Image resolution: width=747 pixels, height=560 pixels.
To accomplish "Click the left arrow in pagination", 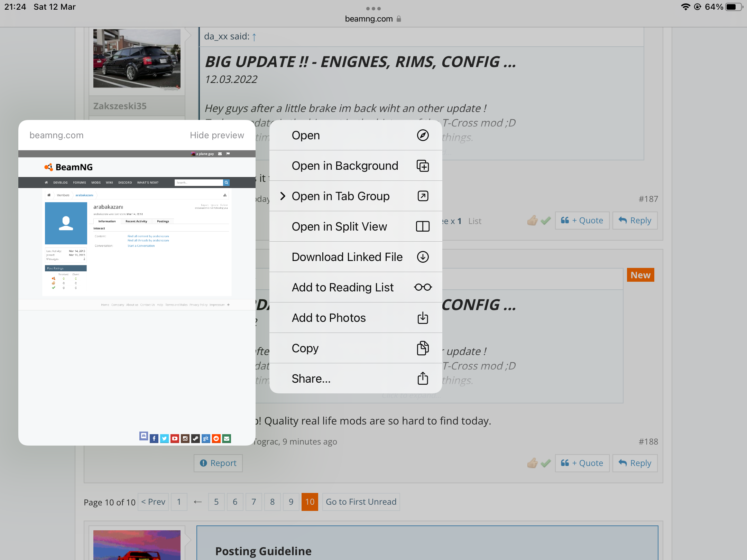I will pyautogui.click(x=198, y=502).
